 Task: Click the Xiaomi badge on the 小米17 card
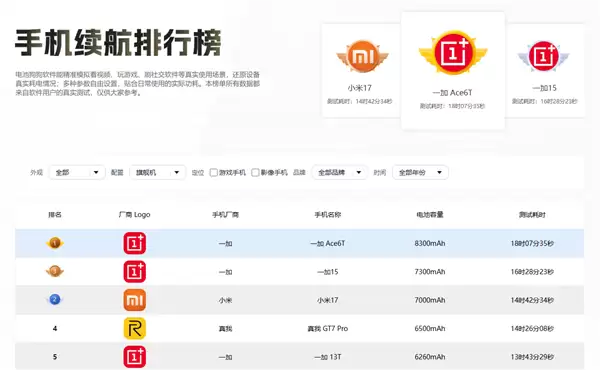pos(362,56)
